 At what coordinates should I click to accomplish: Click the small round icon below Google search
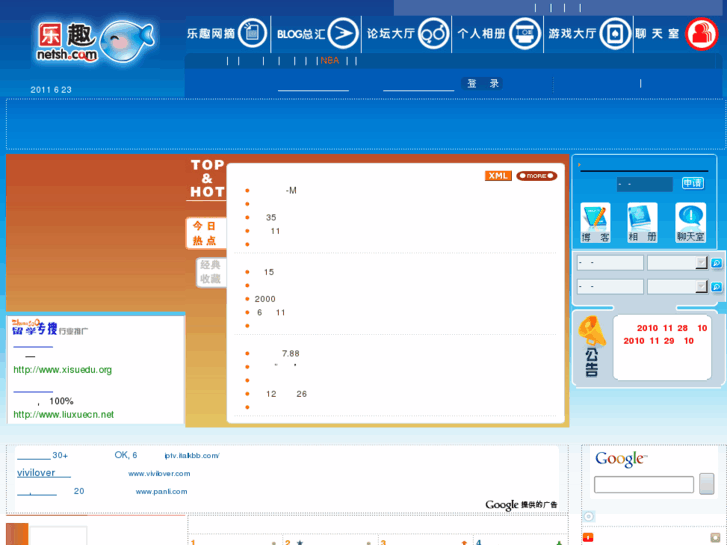tap(588, 516)
